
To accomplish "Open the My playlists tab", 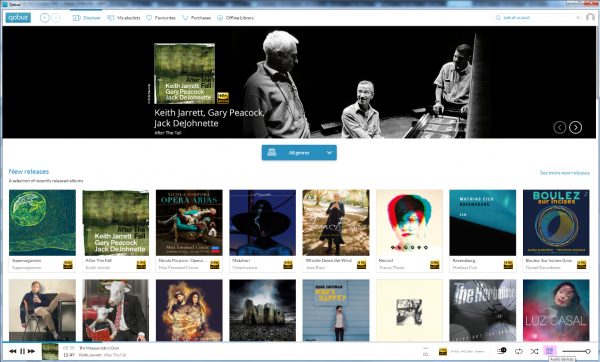I will tap(124, 18).
